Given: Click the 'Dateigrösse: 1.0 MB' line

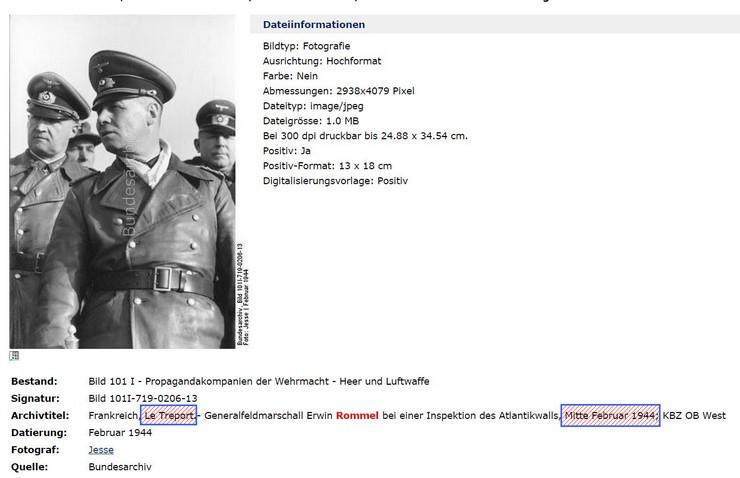Looking at the screenshot, I should (x=311, y=121).
